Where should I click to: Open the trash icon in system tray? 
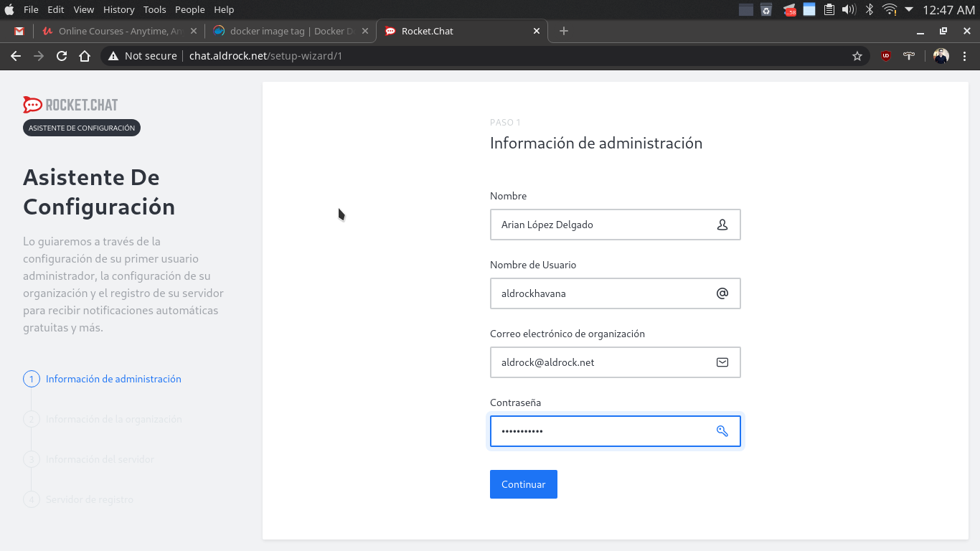click(x=766, y=9)
